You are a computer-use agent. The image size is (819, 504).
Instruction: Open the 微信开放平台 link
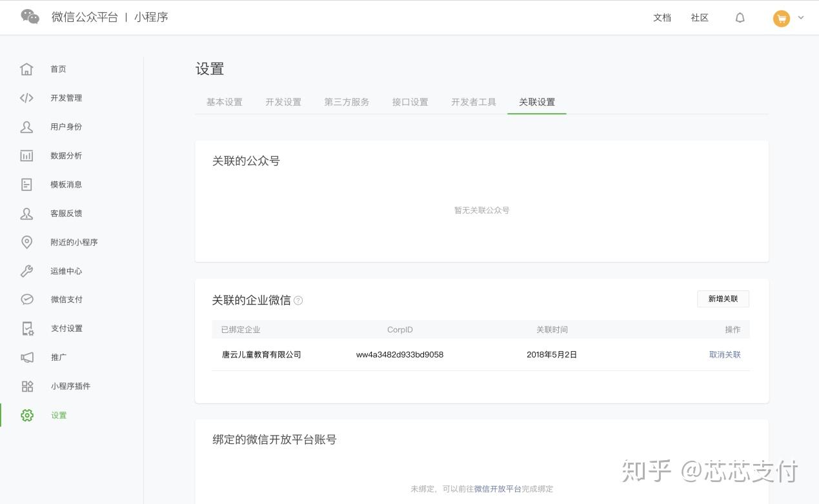(498, 489)
